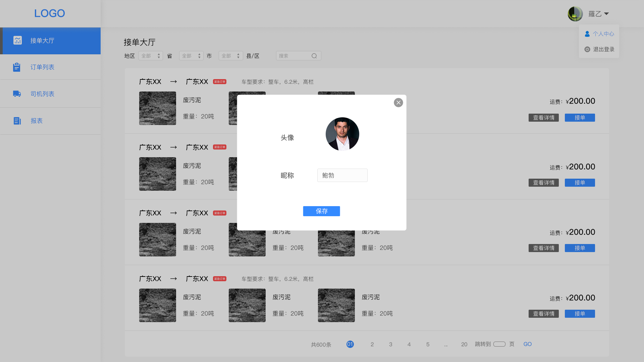Click the 紧急订单 tag in first order row
This screenshot has height=362, width=644.
coord(220,82)
